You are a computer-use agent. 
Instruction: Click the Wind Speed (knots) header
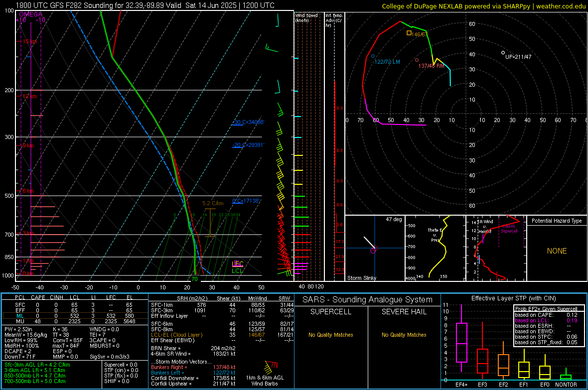pyautogui.click(x=306, y=17)
